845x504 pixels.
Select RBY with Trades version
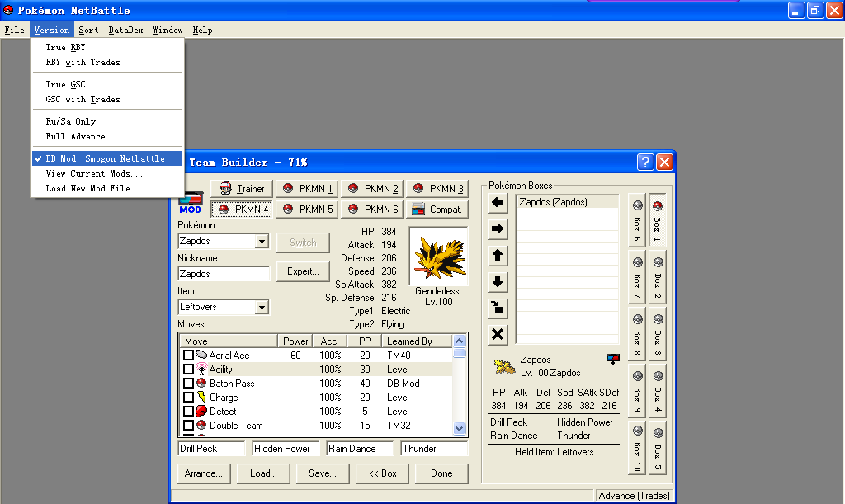(x=107, y=63)
